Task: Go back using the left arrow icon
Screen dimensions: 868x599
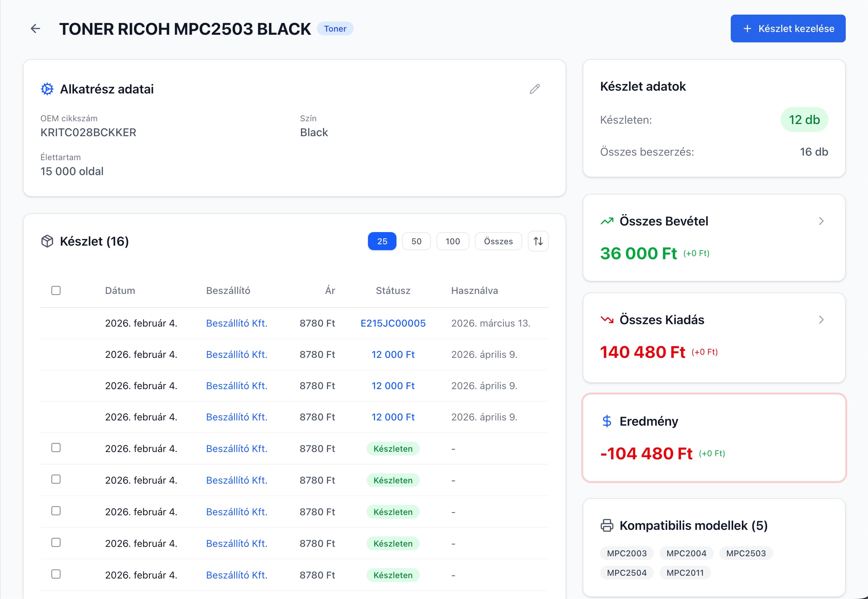Action: tap(35, 28)
